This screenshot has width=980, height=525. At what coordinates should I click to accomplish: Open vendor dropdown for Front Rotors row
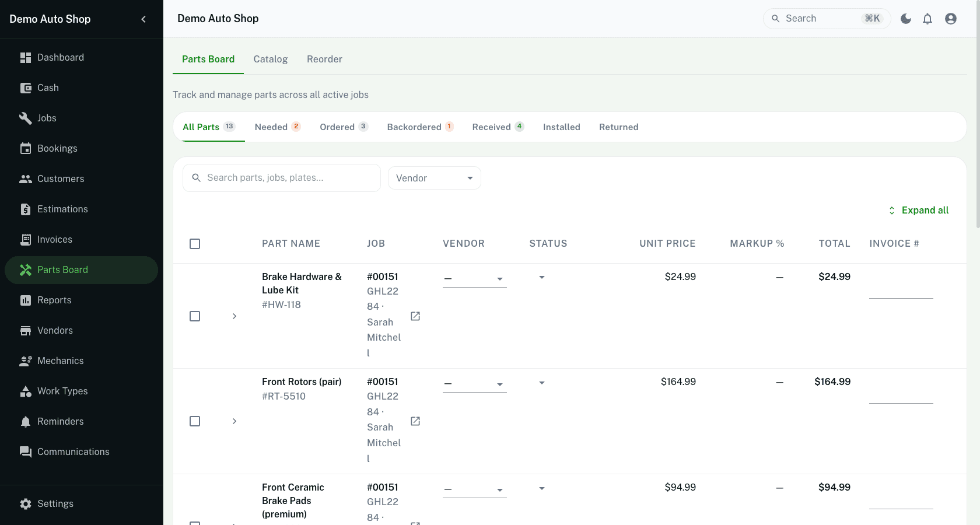(x=475, y=384)
